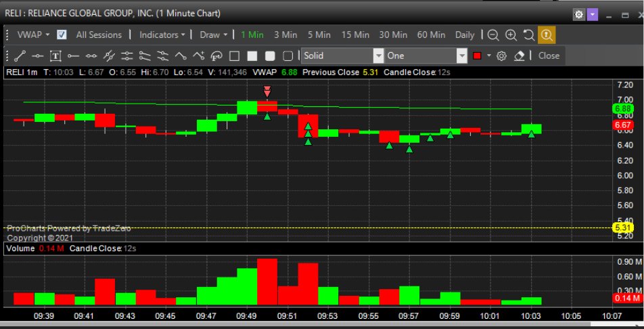644x329 pixels.
Task: Click the green buy marker under 09:57 candle
Action: pyautogui.click(x=409, y=150)
